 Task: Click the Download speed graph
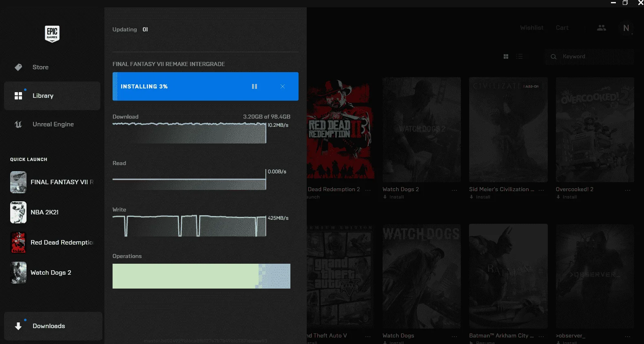click(x=189, y=132)
